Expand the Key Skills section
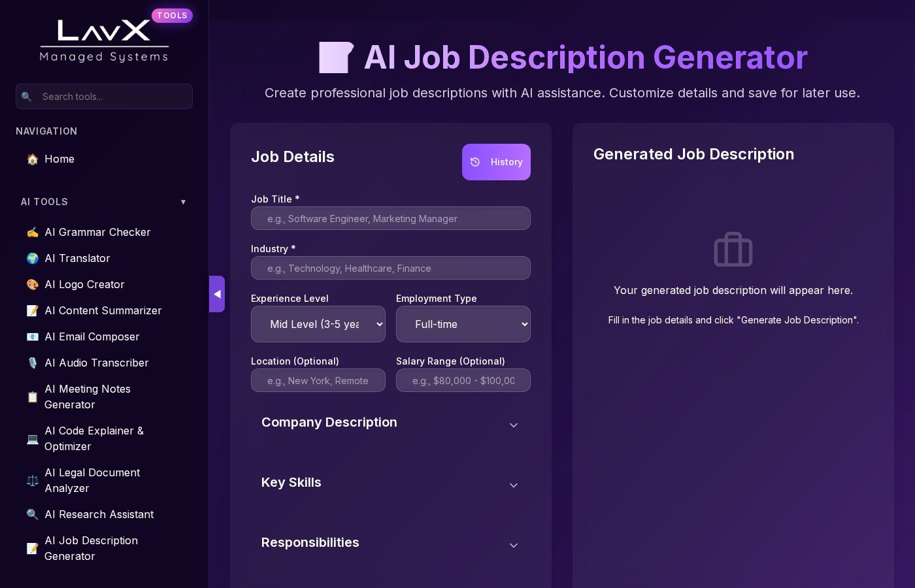Viewport: 915px width, 588px height. [390, 483]
